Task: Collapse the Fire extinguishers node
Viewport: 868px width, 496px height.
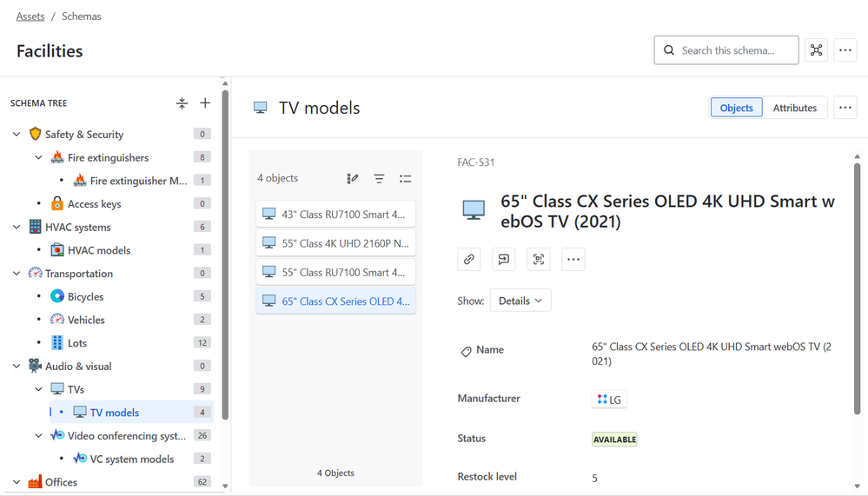Action: (x=39, y=157)
